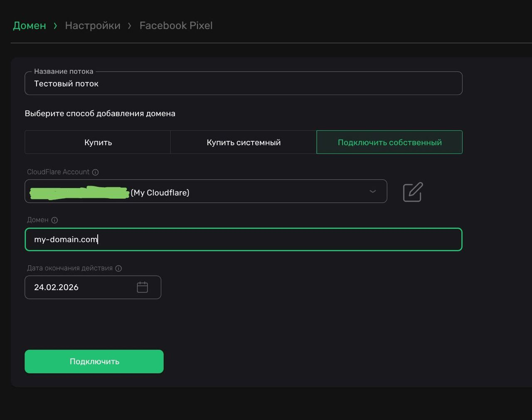This screenshot has width=532, height=420.
Task: Expand dropdown via the chevron arrow
Action: click(372, 192)
